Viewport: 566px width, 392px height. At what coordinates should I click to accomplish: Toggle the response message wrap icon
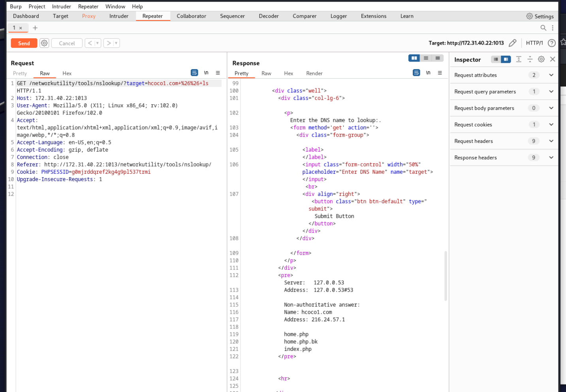416,73
